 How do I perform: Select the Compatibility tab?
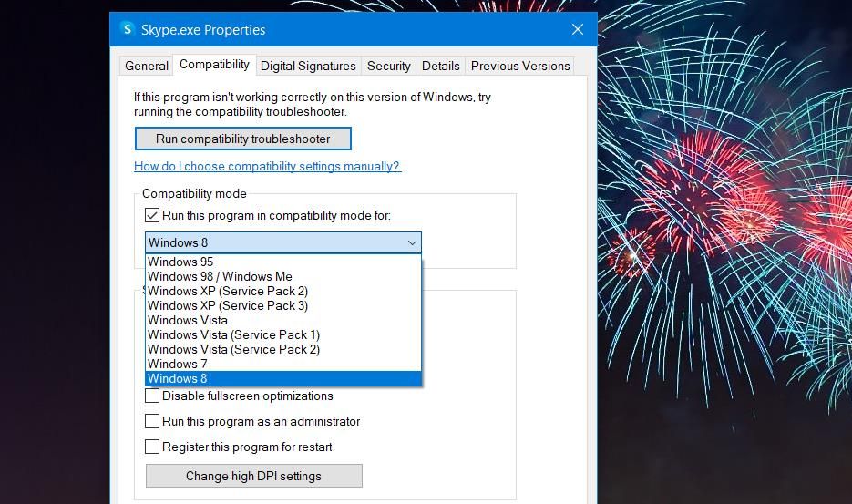(x=215, y=64)
